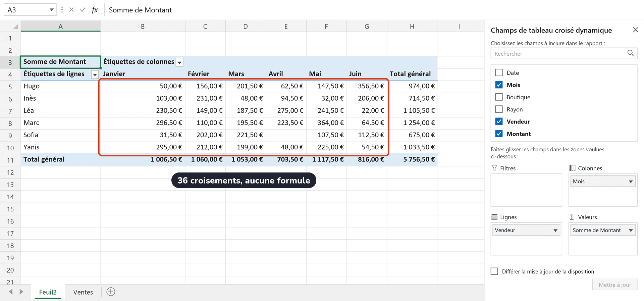The image size is (644, 301).
Task: Click the Hugo row label cell
Action: 61,86
